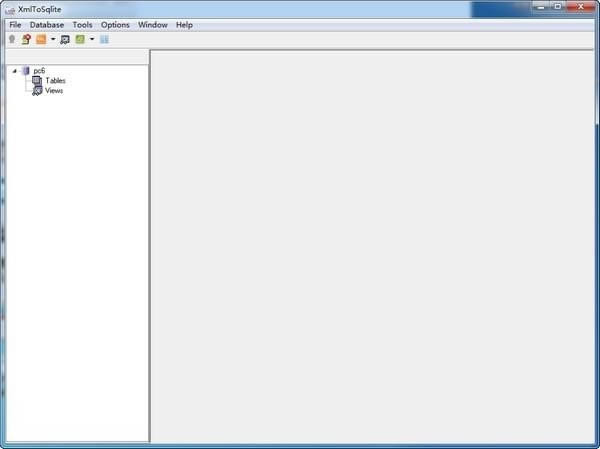Click the orange XML toolbar icon
Screen dimensions: 600x449
click(41, 39)
